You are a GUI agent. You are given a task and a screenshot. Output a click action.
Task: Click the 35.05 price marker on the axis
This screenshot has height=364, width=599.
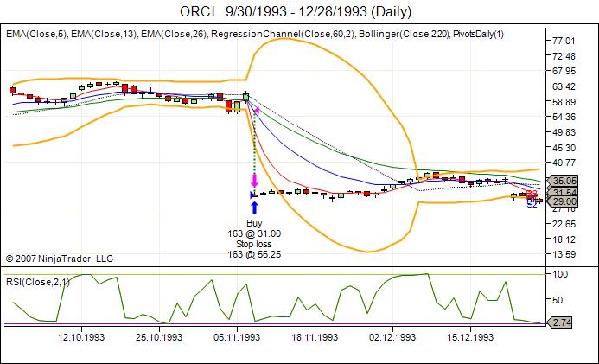point(563,181)
